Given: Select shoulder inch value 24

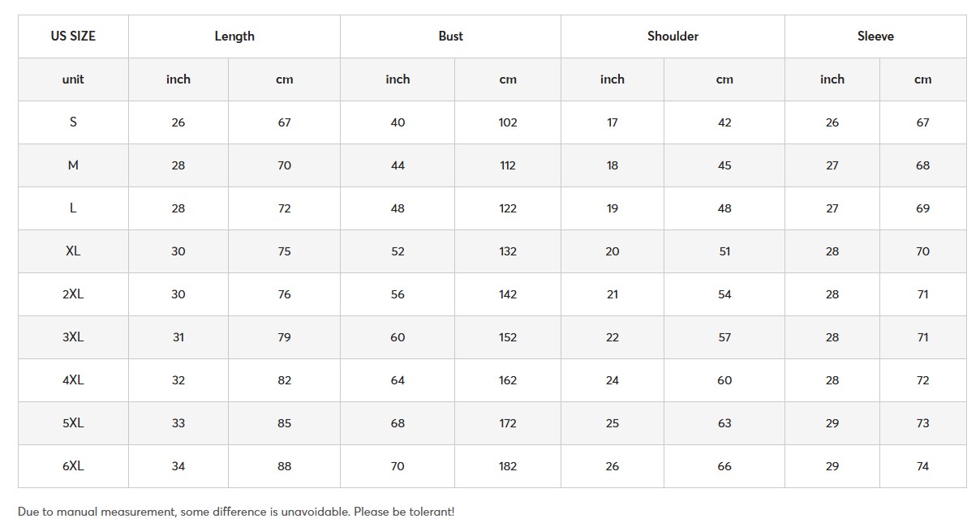Looking at the screenshot, I should 612,380.
